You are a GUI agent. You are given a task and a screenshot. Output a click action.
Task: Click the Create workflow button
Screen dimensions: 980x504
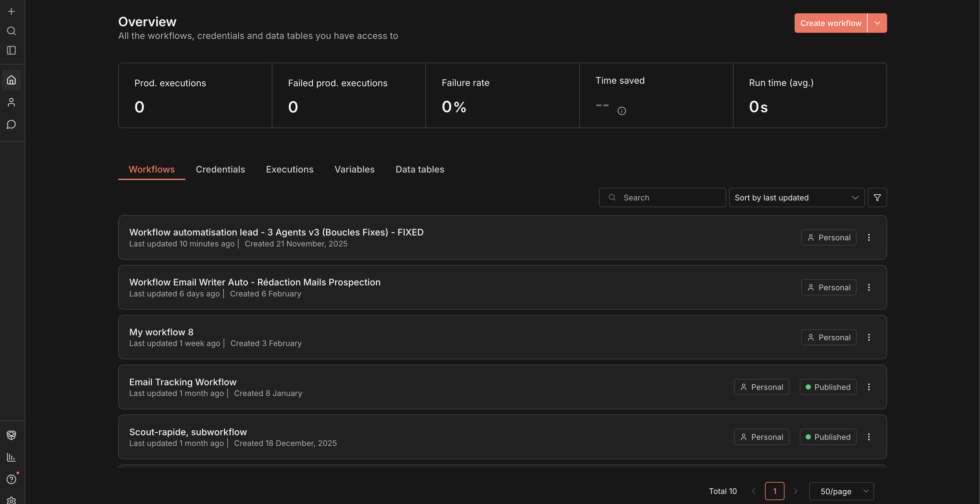(831, 23)
